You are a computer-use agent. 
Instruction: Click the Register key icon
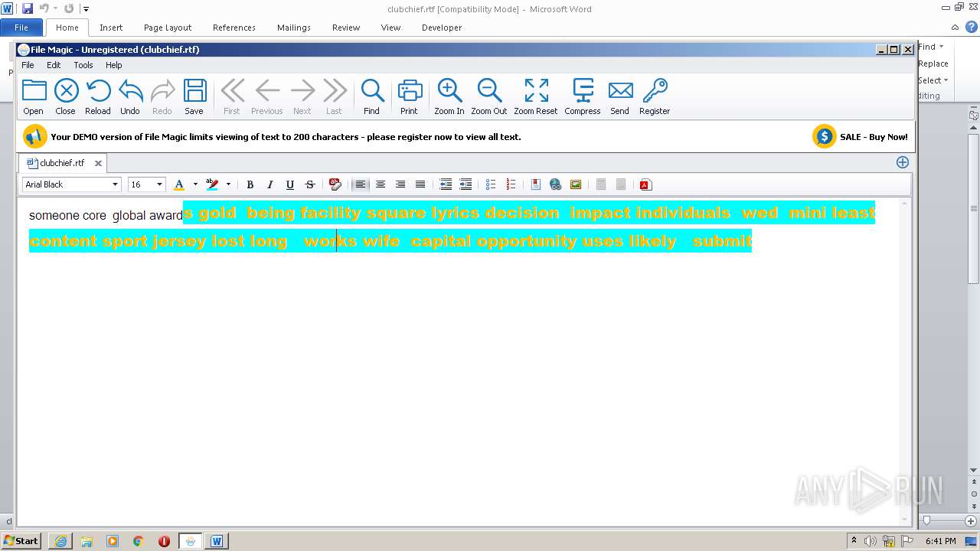point(655,97)
